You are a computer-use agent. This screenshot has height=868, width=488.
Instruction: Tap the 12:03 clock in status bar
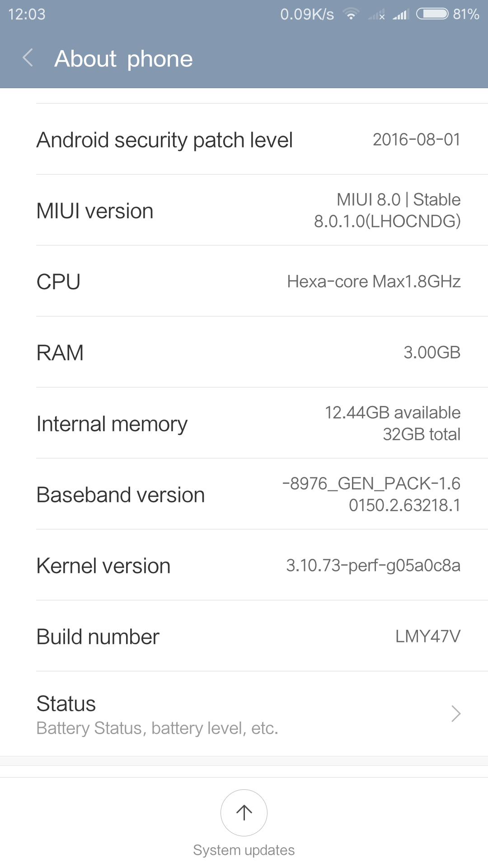(x=27, y=14)
